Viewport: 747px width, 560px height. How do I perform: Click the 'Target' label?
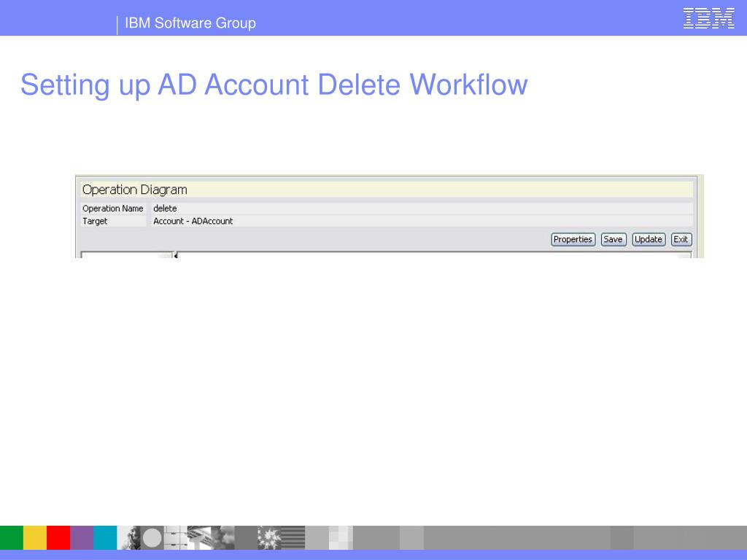tap(95, 221)
